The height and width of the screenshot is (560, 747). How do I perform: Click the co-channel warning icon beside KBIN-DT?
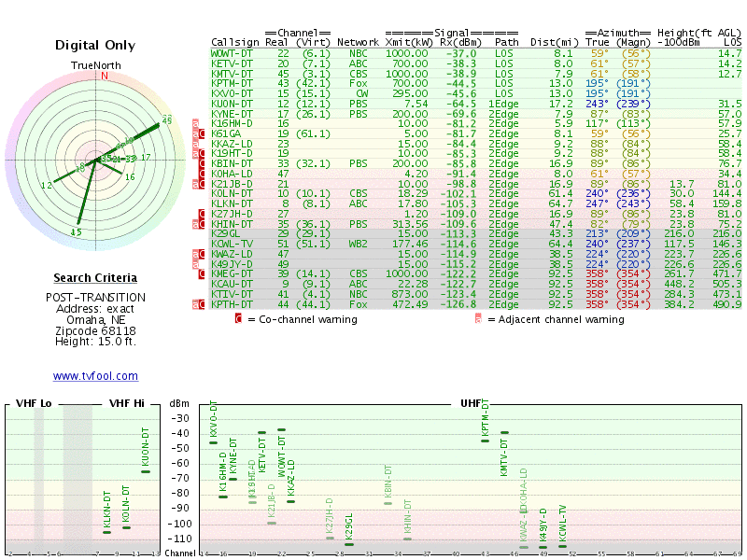[x=202, y=163]
